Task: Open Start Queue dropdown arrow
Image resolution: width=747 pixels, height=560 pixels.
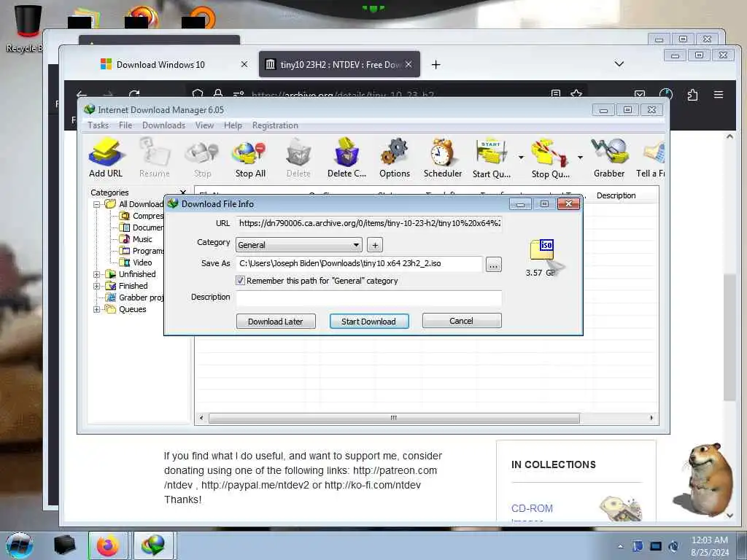Action: click(521, 157)
